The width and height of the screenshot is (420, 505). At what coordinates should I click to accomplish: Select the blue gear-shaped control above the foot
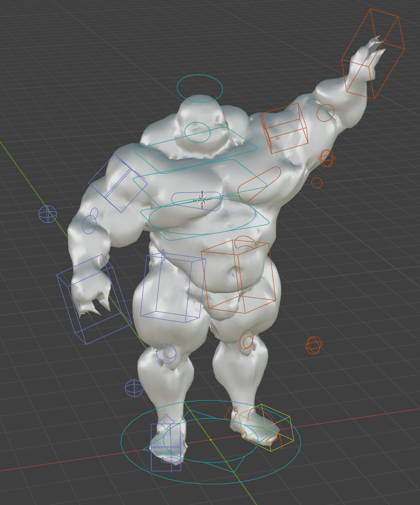(166, 422)
